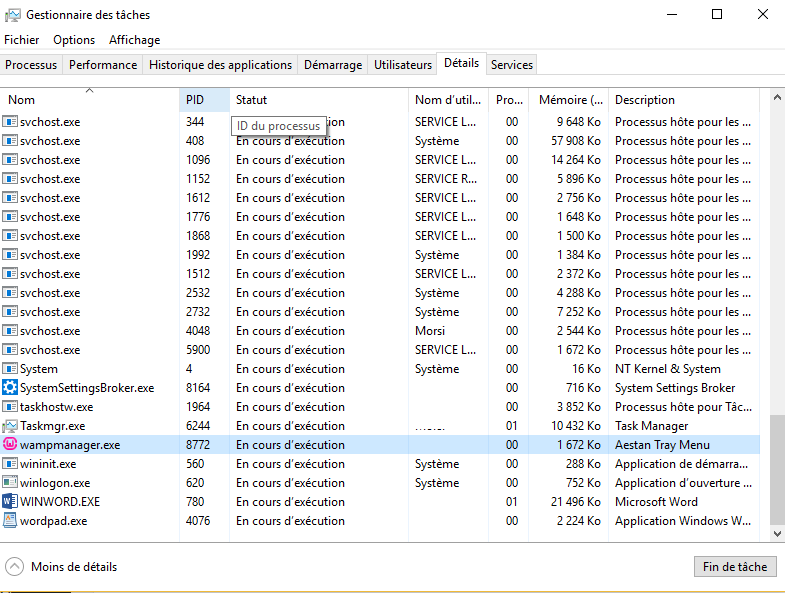The width and height of the screenshot is (785, 593).
Task: Click the Taskmgr.exe monitor icon
Action: click(x=10, y=426)
